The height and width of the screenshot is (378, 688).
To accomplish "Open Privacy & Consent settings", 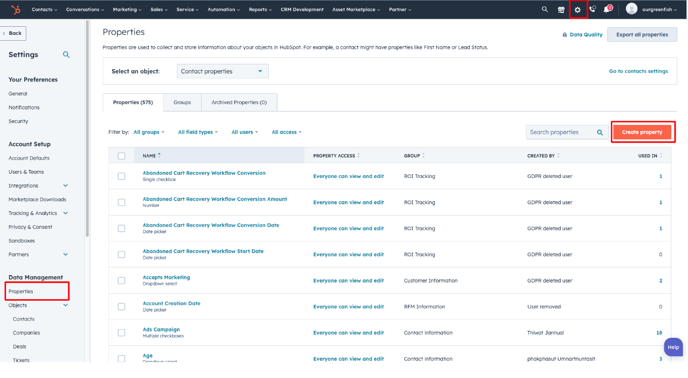I will (x=30, y=227).
